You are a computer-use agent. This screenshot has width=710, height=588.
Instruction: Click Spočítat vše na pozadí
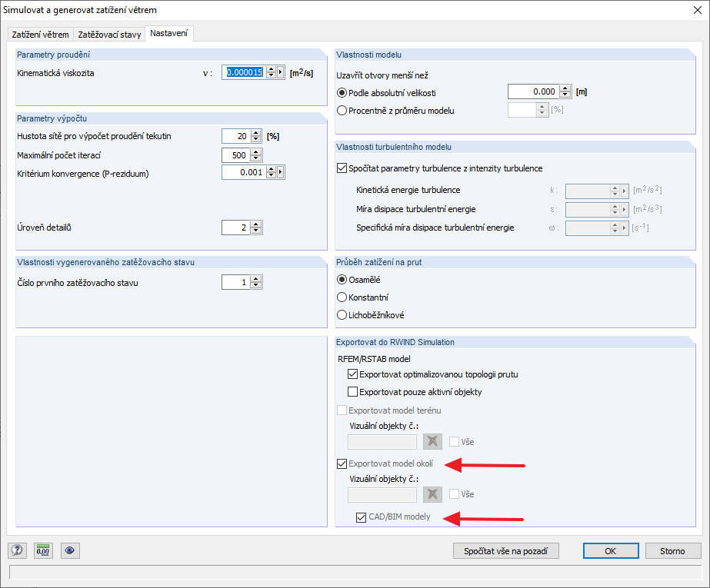click(505, 550)
